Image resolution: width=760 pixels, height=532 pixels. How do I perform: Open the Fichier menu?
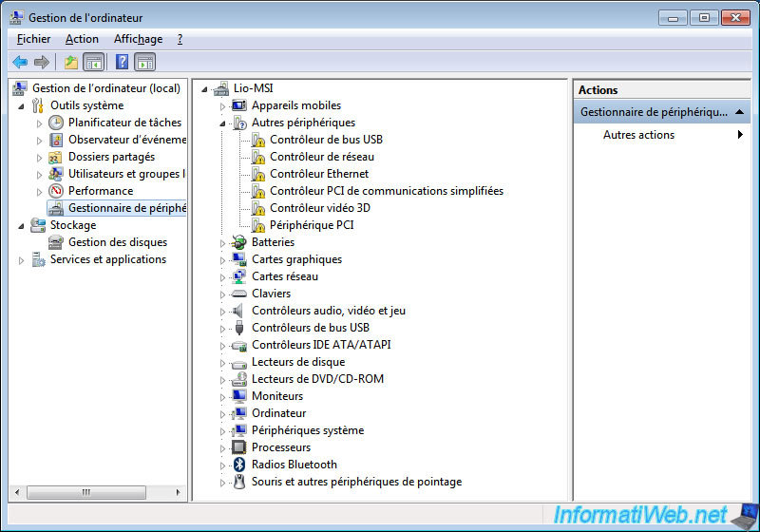[33, 39]
